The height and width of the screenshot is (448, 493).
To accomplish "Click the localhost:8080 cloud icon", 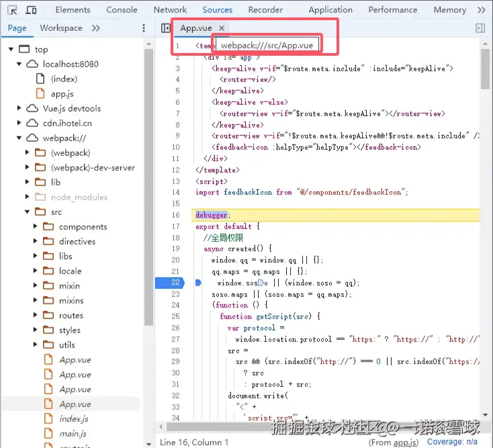I will click(32, 64).
